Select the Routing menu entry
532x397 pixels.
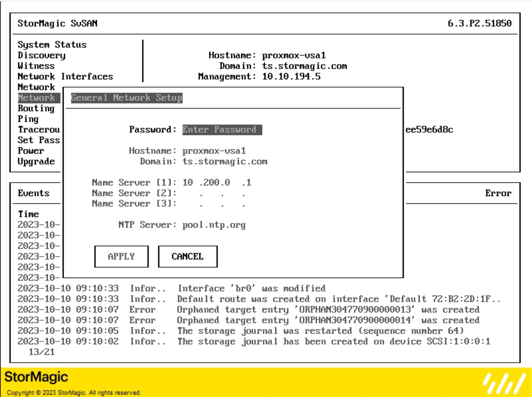(36, 108)
